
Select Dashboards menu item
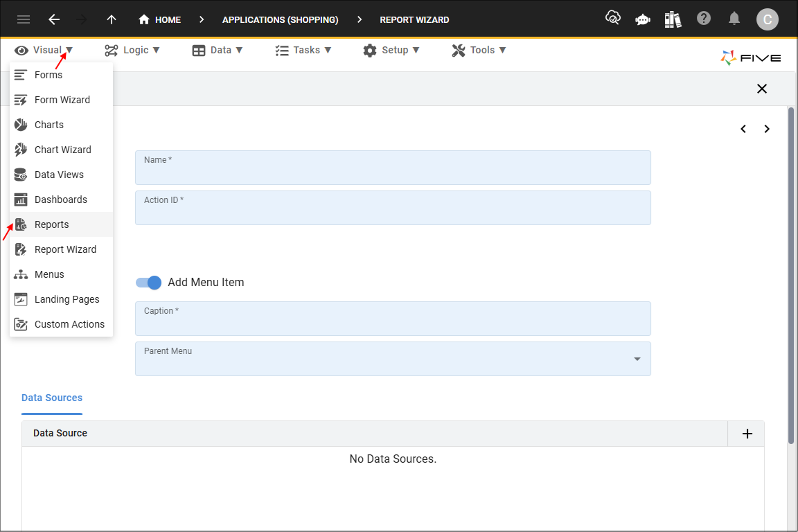[61, 199]
